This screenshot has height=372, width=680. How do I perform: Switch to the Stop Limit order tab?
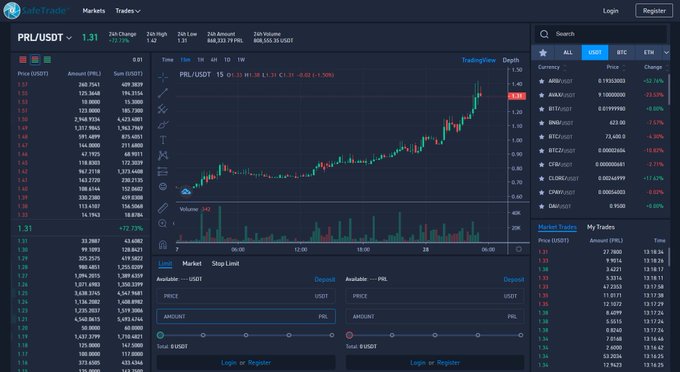coord(226,263)
